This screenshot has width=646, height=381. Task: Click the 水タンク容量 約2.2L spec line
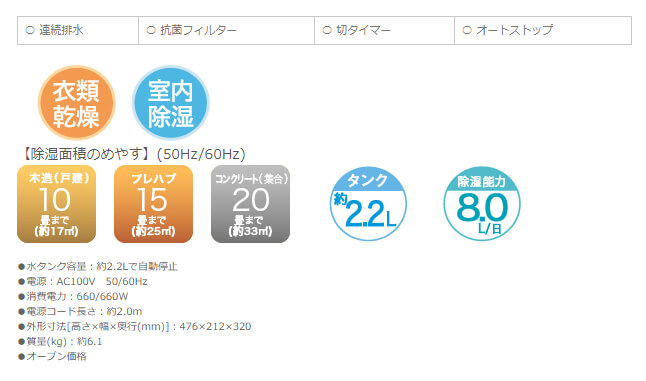pos(98,266)
